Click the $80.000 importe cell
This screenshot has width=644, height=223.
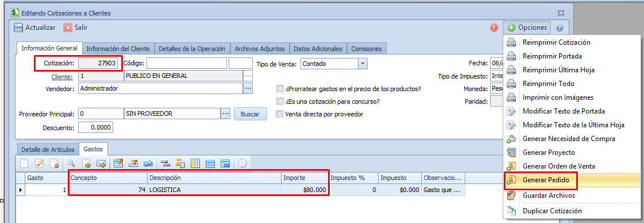tap(305, 190)
